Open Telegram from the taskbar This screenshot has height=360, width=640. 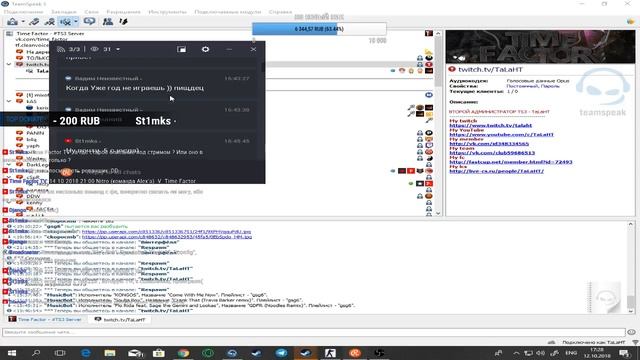281,353
